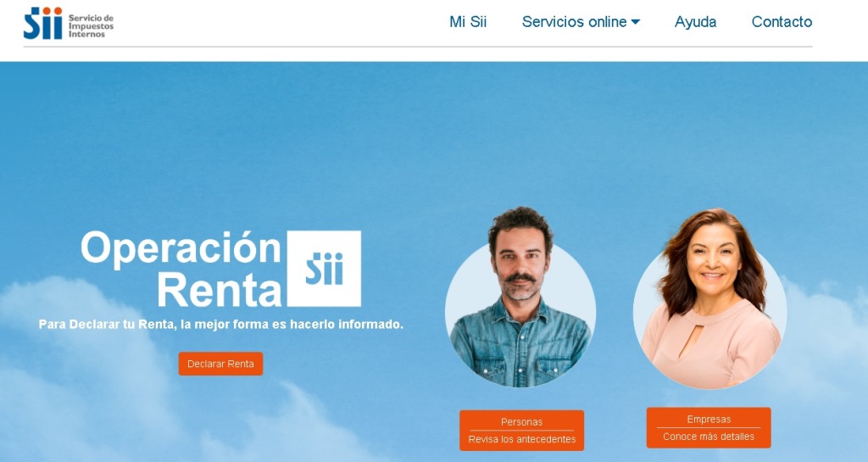Click the Operación word in banner
The image size is (868, 462).
181,248
